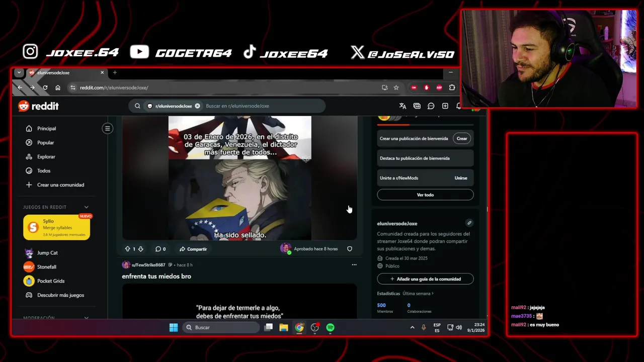Screen dimensions: 644x362
Task: Open the Stonefall game
Action: [46, 267]
